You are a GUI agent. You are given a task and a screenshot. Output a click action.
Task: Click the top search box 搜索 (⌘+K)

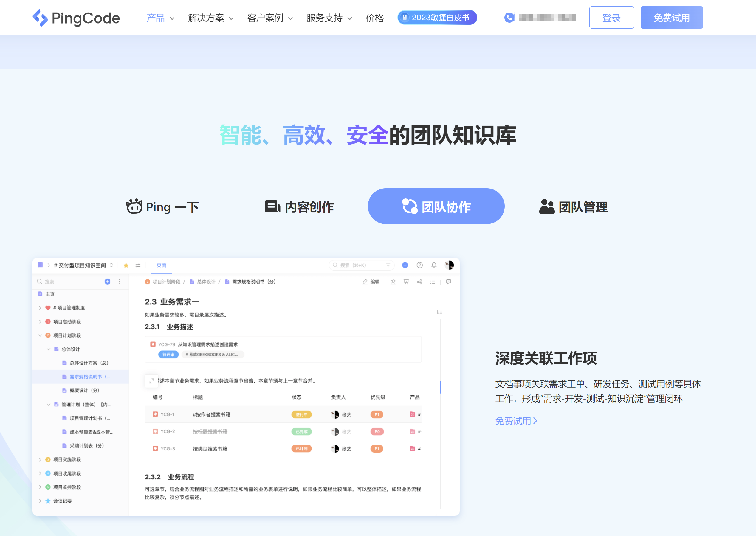[x=361, y=265]
